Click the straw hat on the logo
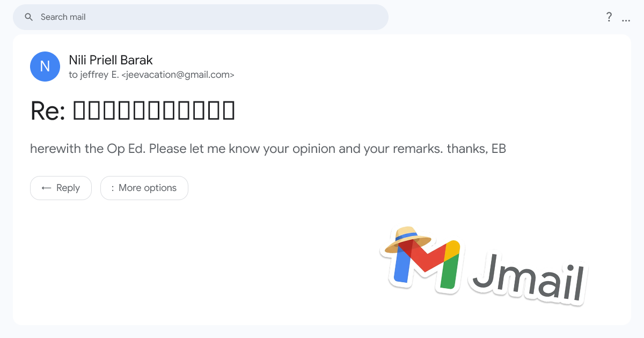Screen dimensions: 644x338 point(408,239)
